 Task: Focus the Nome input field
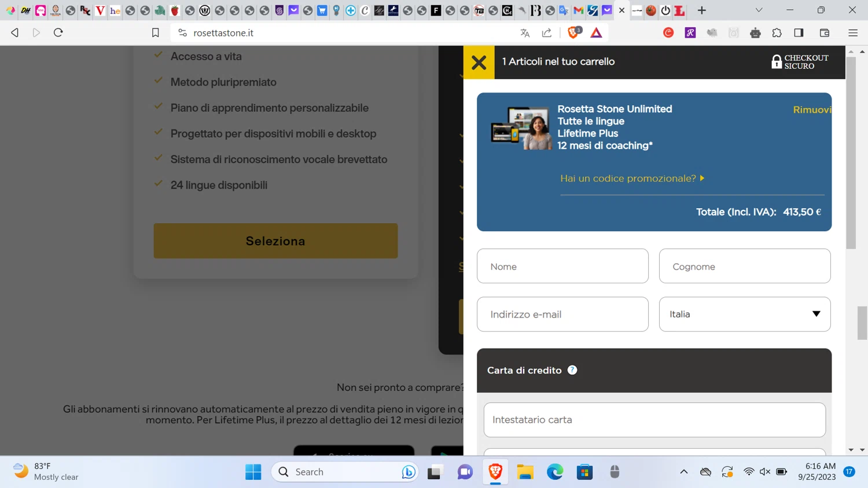562,266
